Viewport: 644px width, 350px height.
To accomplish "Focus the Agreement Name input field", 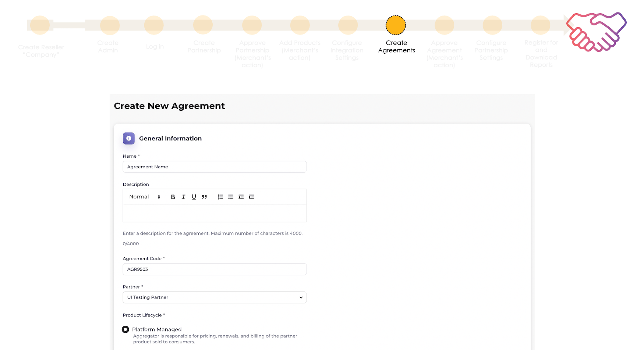I will [x=215, y=167].
